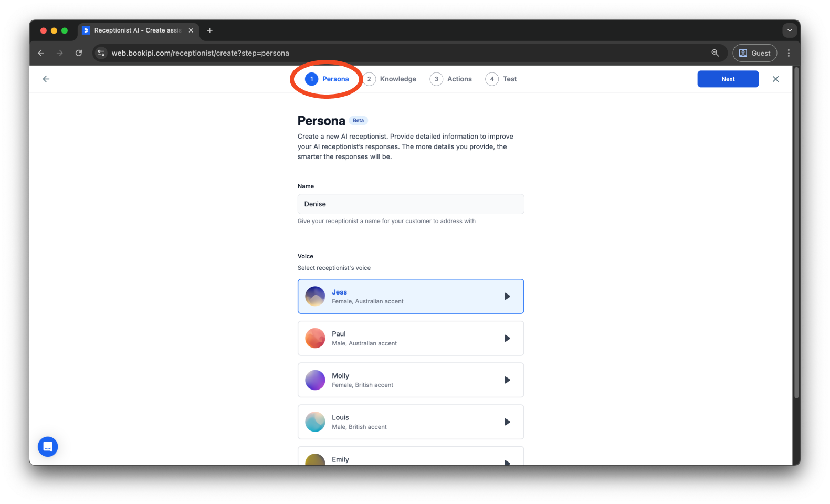The image size is (830, 504).
Task: Open the Persona step
Action: click(x=327, y=79)
